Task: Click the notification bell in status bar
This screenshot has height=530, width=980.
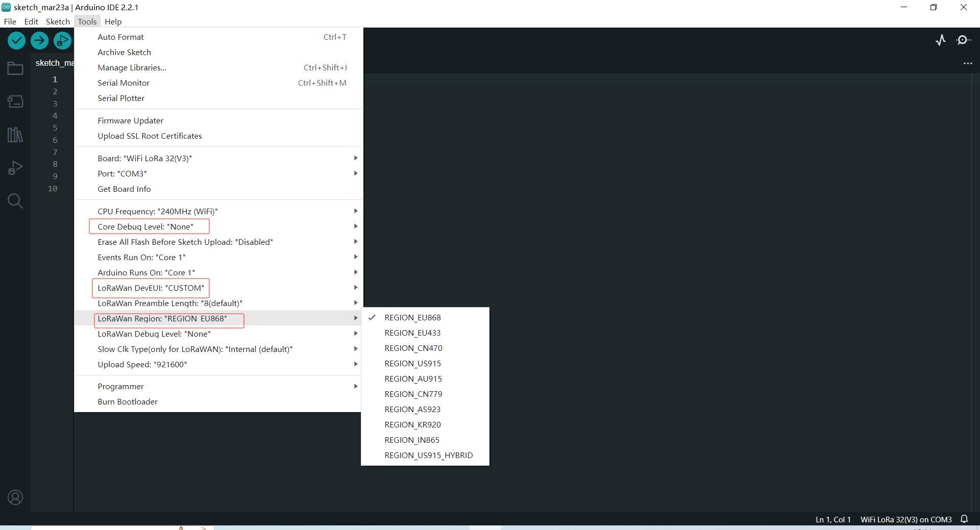Action: coord(964,519)
